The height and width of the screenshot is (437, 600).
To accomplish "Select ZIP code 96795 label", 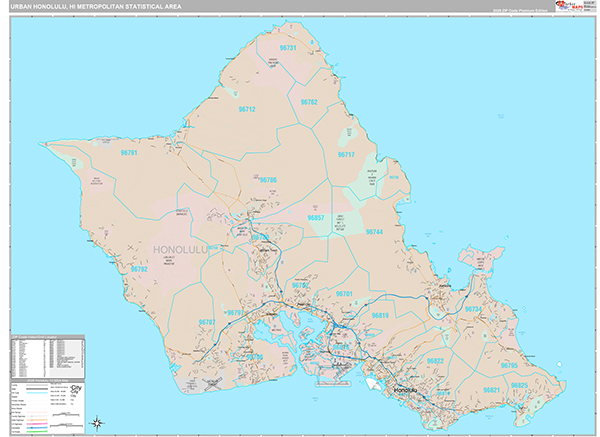I will (x=509, y=366).
